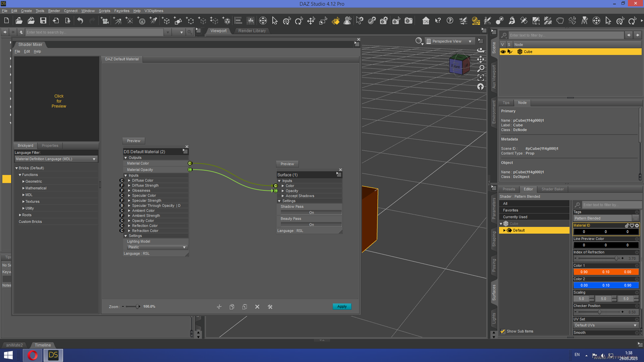The image size is (644, 362).
Task: Expand Diffuse Color input
Action: point(129,180)
